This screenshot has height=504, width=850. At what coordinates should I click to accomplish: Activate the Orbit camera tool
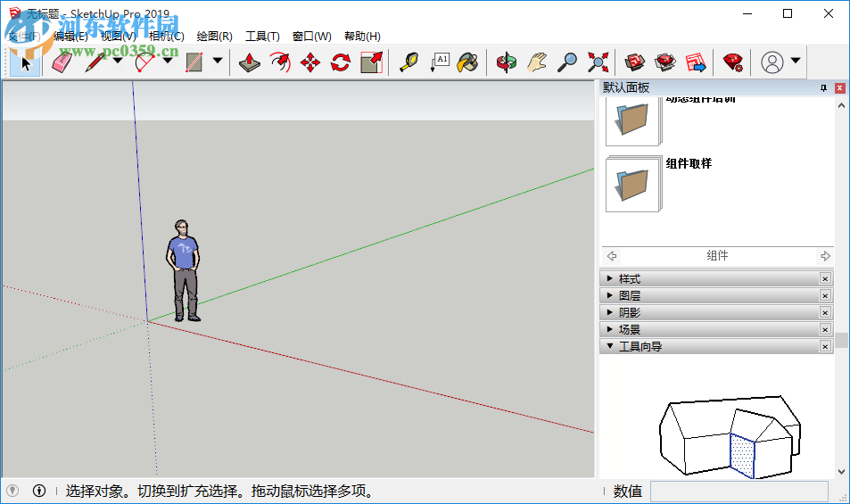pyautogui.click(x=507, y=62)
